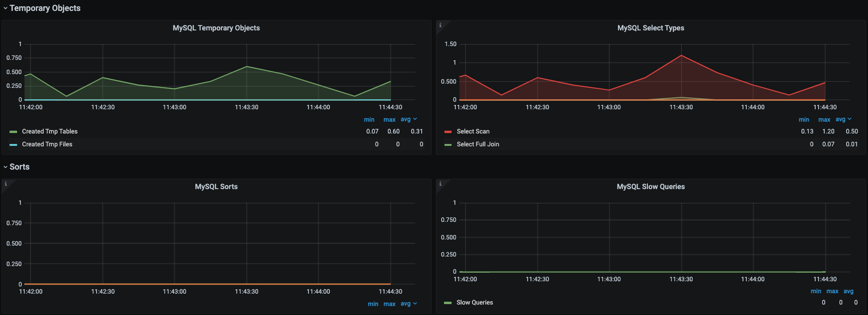Open color picker for Slow Queries green swatch
The height and width of the screenshot is (315, 868).
448,303
